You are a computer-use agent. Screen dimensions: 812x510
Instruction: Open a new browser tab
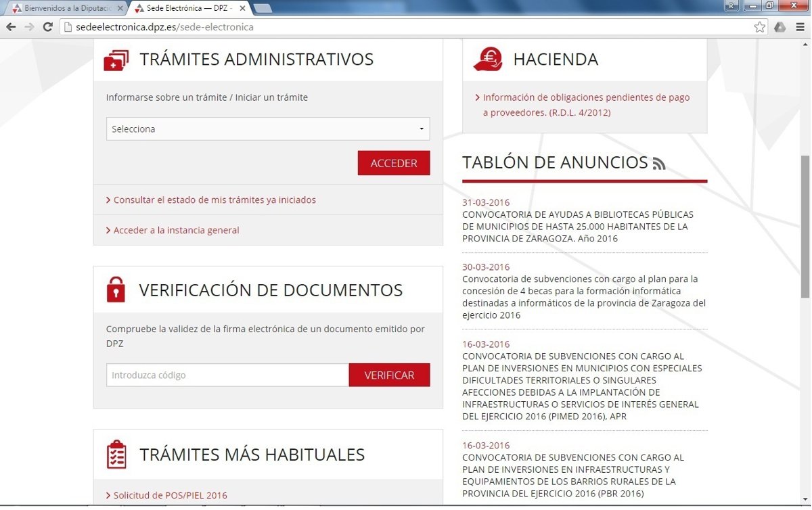pyautogui.click(x=263, y=8)
